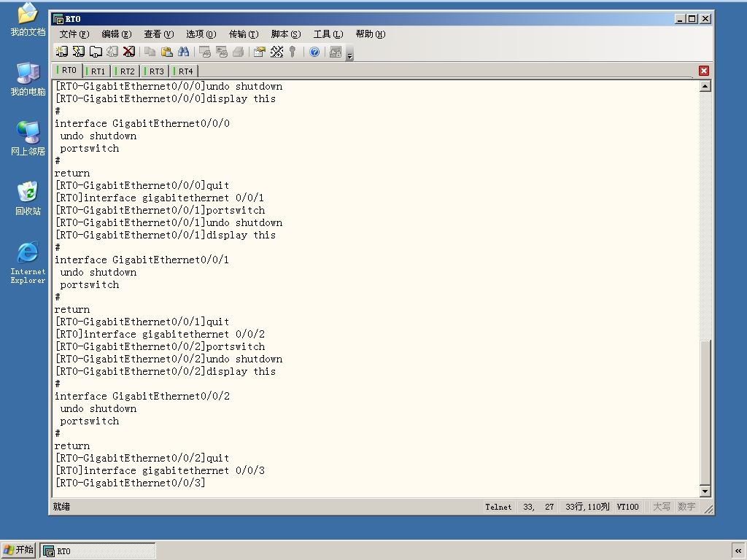This screenshot has height=560, width=747.
Task: Click the text 'interface GigabitEthernet0/0/2'
Action: (142, 396)
